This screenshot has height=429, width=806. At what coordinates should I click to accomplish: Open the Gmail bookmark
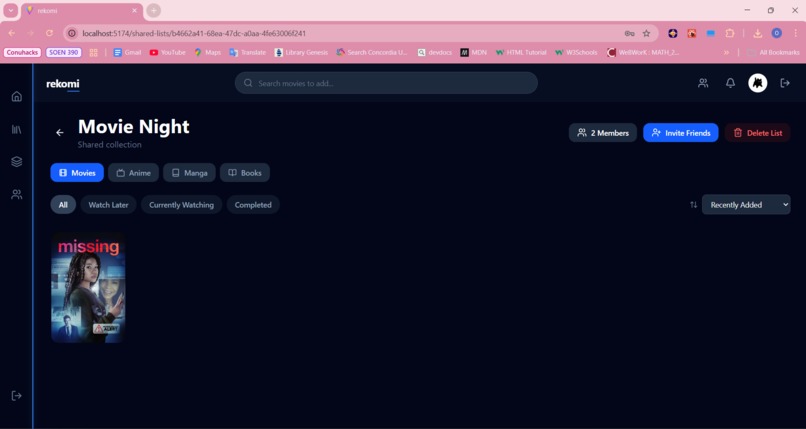coord(127,52)
